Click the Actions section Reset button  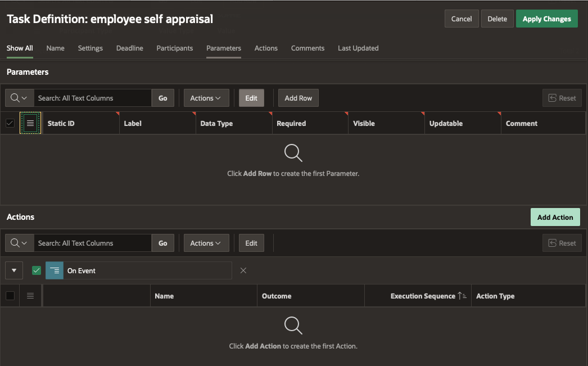[562, 243]
